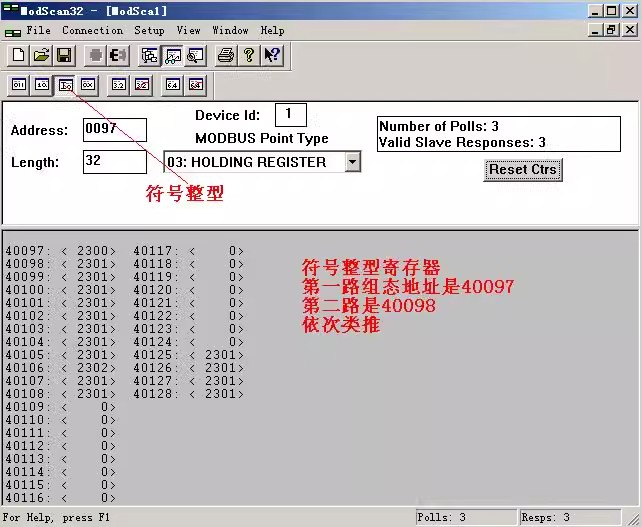The width and height of the screenshot is (642, 527).
Task: Select register row 40125
Action: click(188, 355)
